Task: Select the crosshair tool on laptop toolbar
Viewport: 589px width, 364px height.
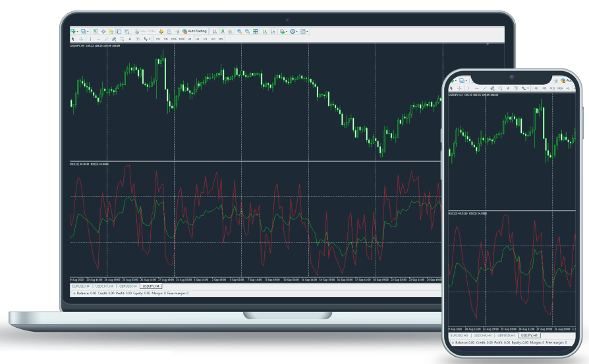Action: point(81,39)
